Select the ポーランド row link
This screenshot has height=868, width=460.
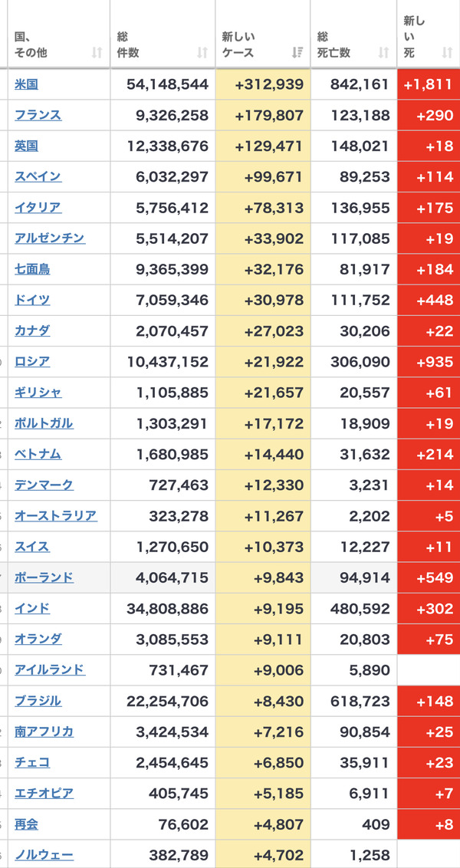[44, 578]
